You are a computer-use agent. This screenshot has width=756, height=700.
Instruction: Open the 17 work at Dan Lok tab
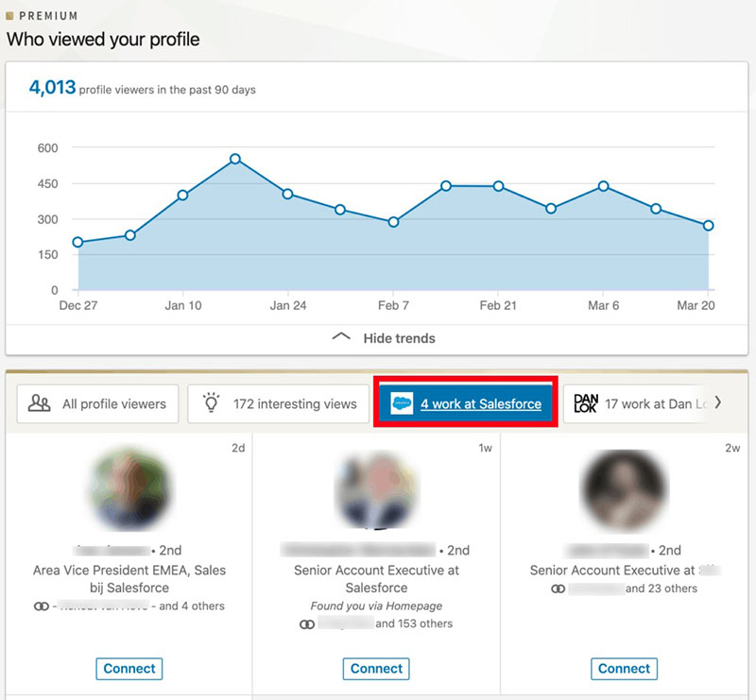click(634, 404)
